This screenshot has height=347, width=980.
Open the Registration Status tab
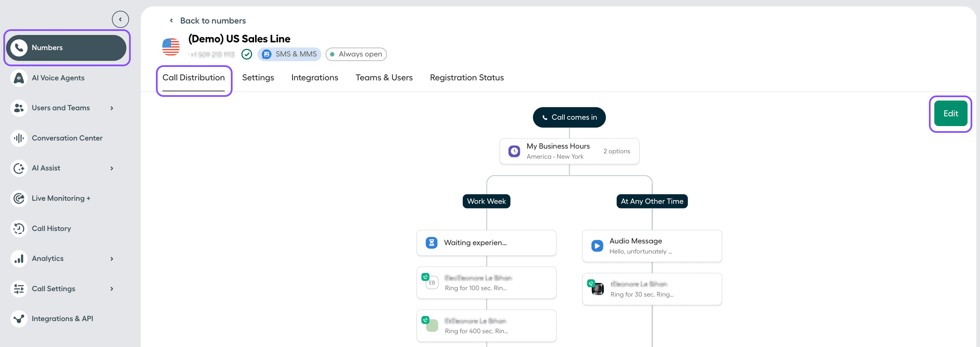pyautogui.click(x=467, y=77)
